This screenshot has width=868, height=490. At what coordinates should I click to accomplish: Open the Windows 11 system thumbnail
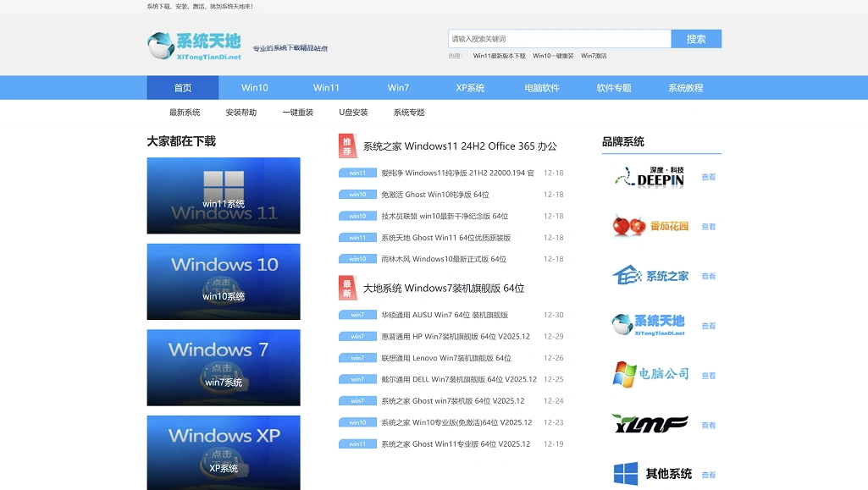[224, 195]
